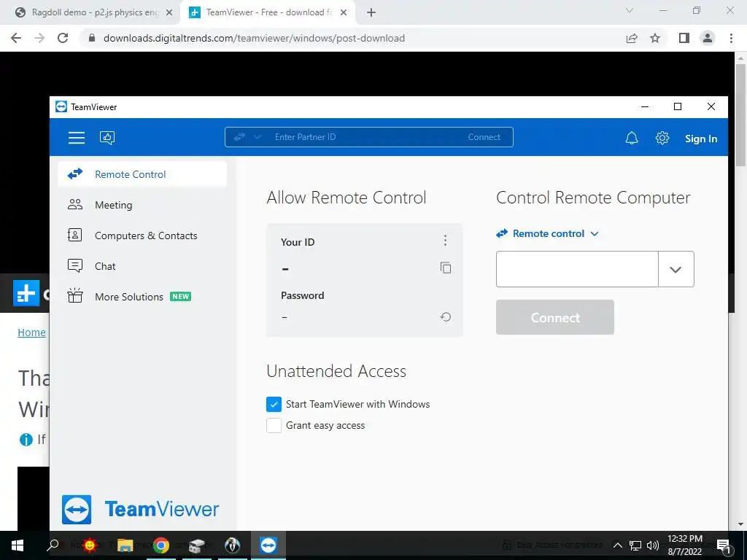747x560 pixels.
Task: Click the NEW badge next to More Solutions
Action: click(x=181, y=296)
